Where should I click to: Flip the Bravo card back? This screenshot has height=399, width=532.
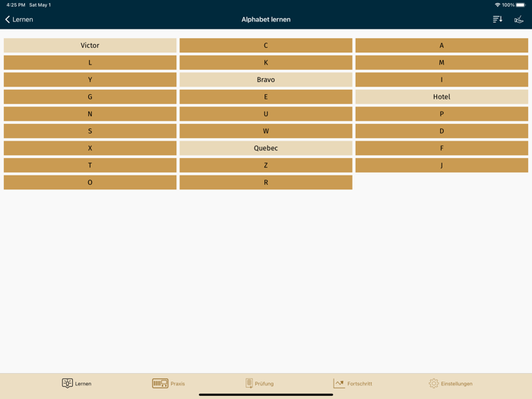click(266, 79)
